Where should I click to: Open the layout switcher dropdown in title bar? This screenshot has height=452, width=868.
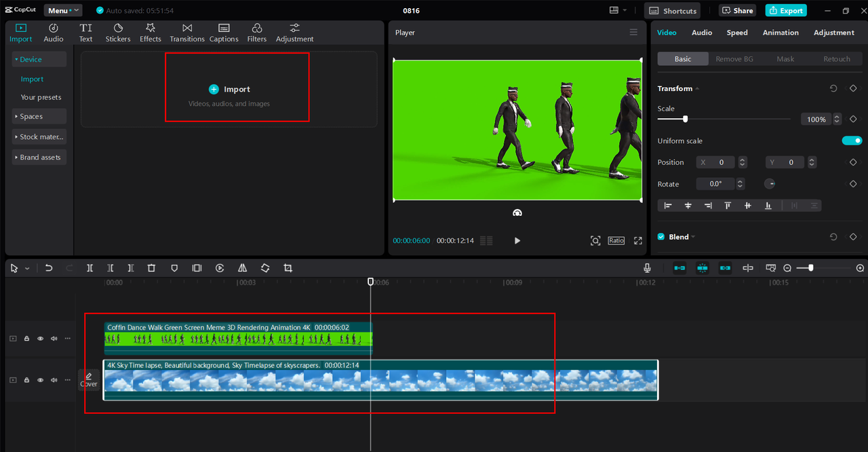[618, 10]
